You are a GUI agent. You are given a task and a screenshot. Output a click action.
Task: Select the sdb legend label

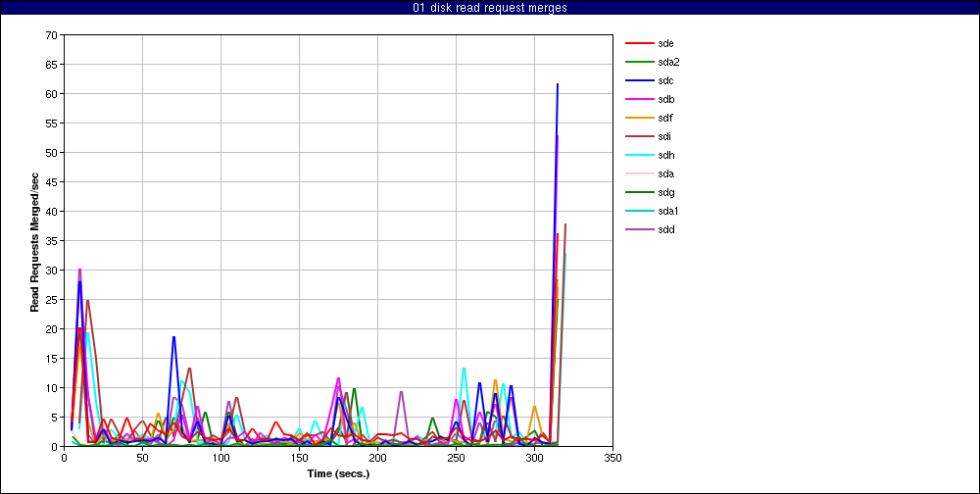[665, 99]
